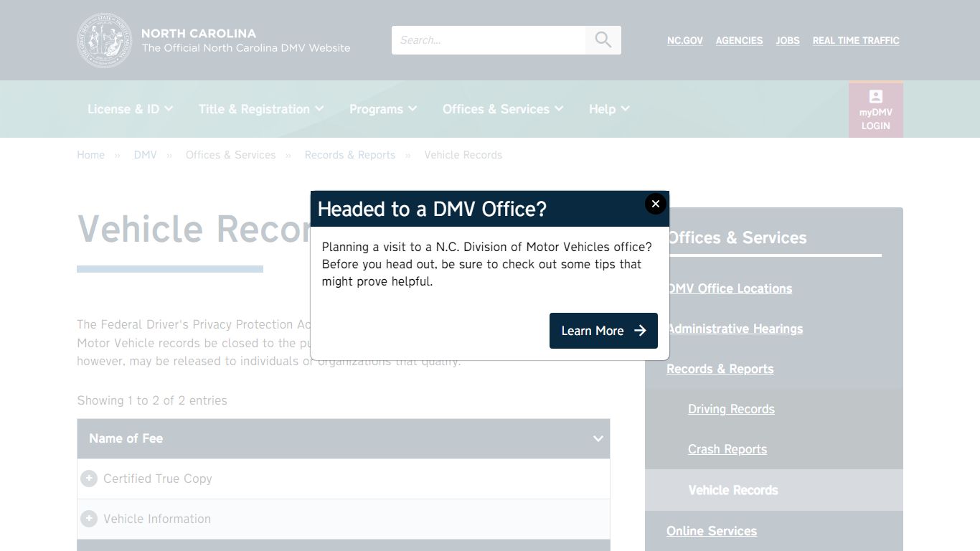Screen dimensions: 980x551
Task: Open Records & Reports sidebar link
Action: 720,369
